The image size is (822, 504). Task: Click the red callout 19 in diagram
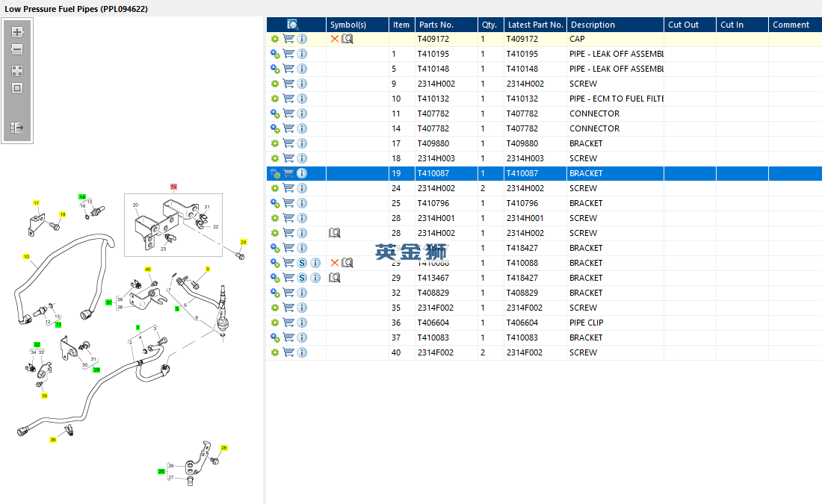(x=173, y=187)
